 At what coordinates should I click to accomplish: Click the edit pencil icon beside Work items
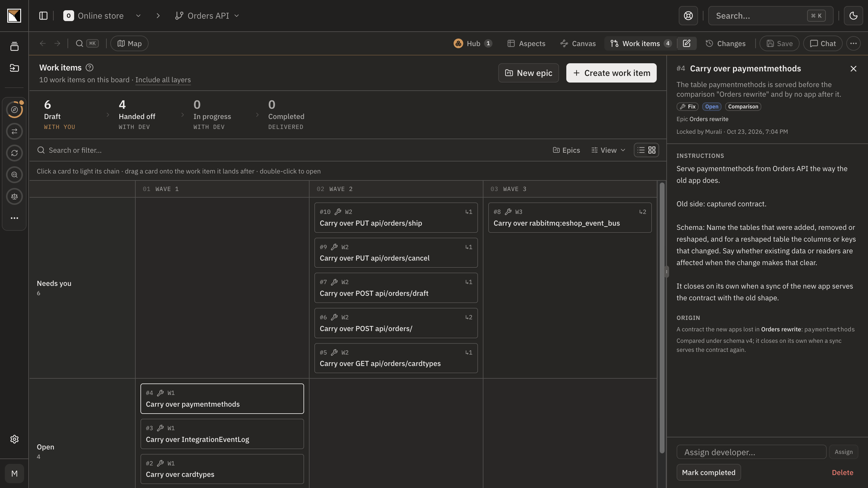coord(687,43)
